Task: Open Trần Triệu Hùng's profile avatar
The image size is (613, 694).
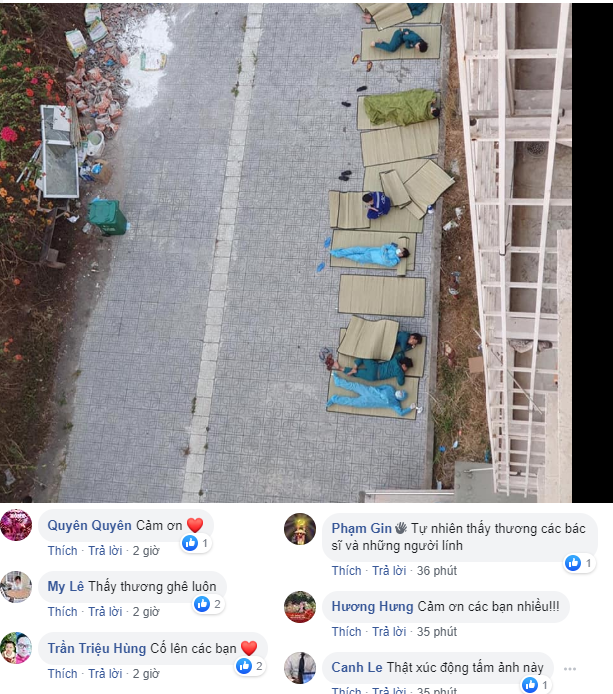Action: point(16,648)
